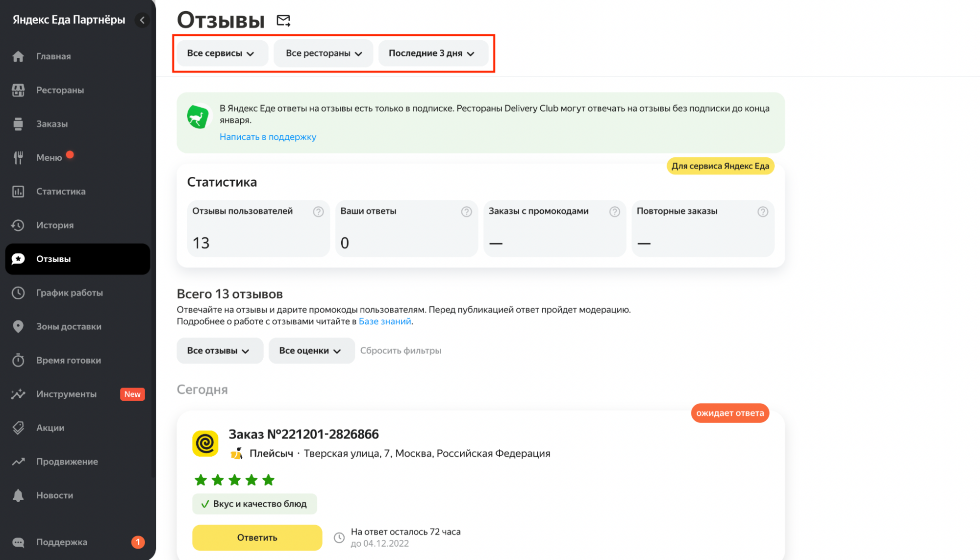Click Сбросить фильтры
The width and height of the screenshot is (980, 560).
click(x=401, y=351)
